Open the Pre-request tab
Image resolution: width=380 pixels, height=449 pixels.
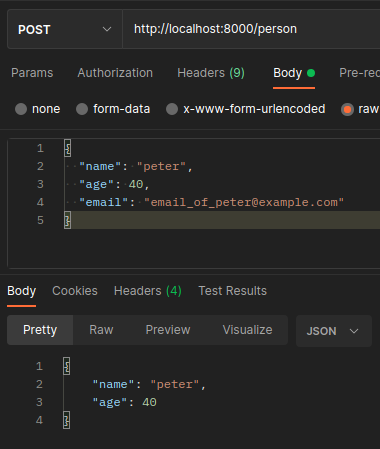click(x=359, y=73)
